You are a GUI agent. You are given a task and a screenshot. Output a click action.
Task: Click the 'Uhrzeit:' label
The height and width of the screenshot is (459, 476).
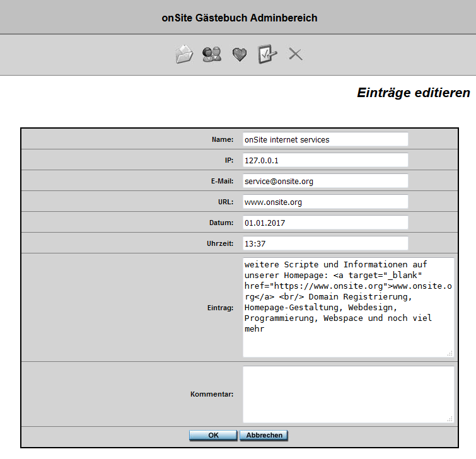click(220, 243)
